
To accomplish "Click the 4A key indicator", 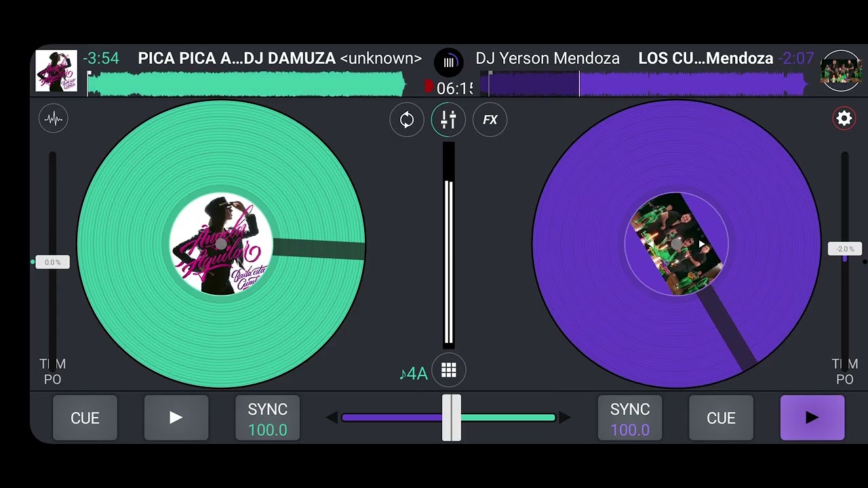I will 414,373.
